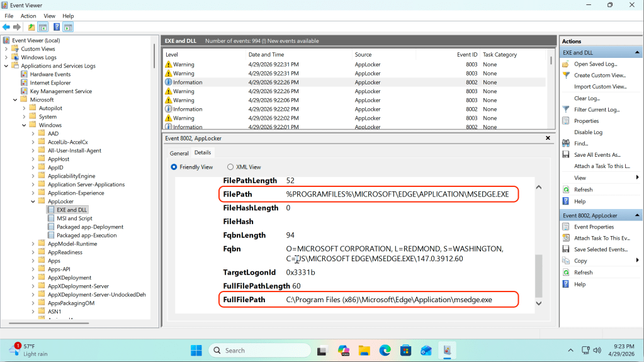644x362 pixels.
Task: Collapse the EXE and DLL actions section
Action: pyautogui.click(x=637, y=53)
